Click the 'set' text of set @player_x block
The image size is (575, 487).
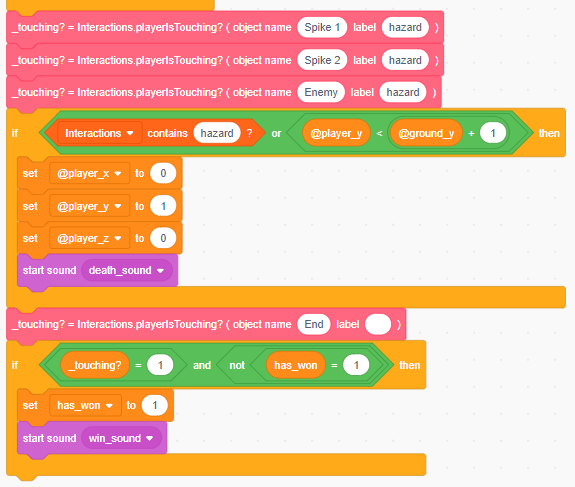[x=30, y=173]
